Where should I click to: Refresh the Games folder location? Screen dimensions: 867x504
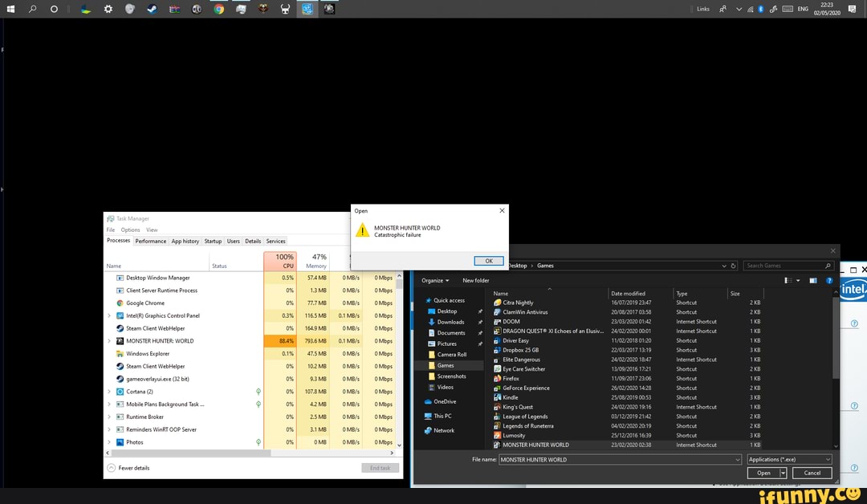[733, 266]
